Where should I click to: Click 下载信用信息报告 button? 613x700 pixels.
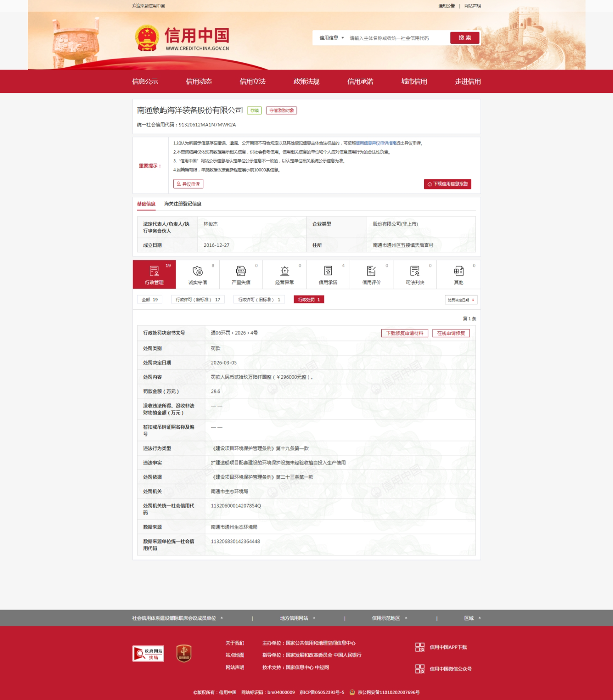coord(447,184)
